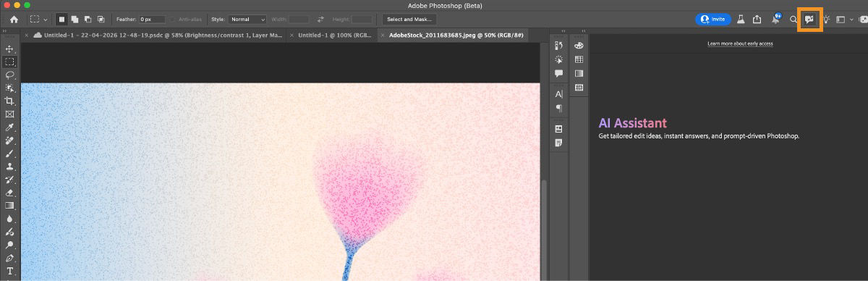Select the Spot Healing Brush tool
The height and width of the screenshot is (281, 868).
click(x=10, y=140)
